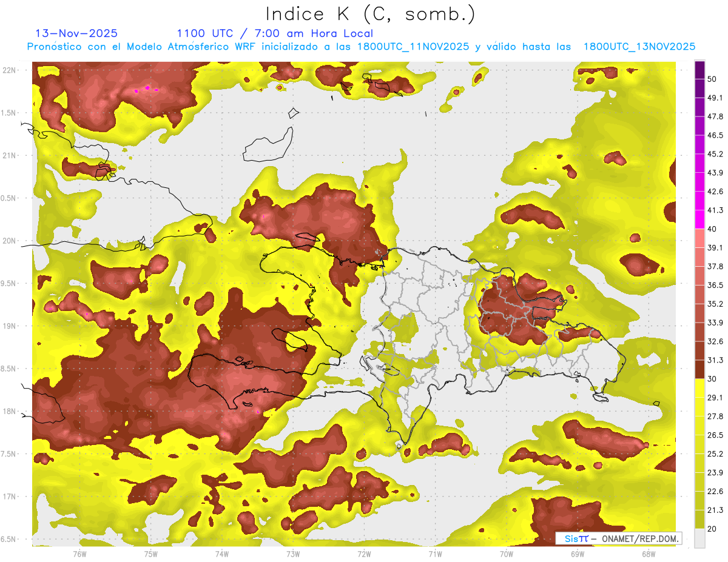Screen dimensions: 728x562
Task: Click the '35.2' color scale value
Action: click(715, 304)
